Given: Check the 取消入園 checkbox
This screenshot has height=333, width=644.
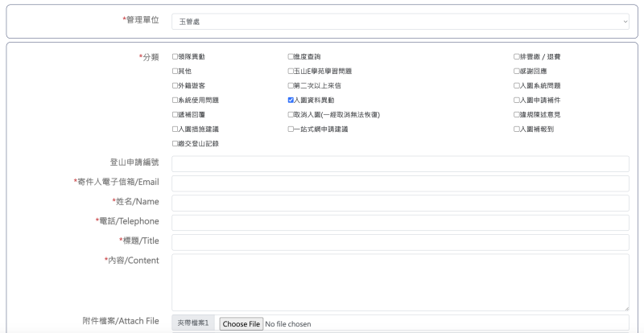Looking at the screenshot, I should tap(291, 114).
